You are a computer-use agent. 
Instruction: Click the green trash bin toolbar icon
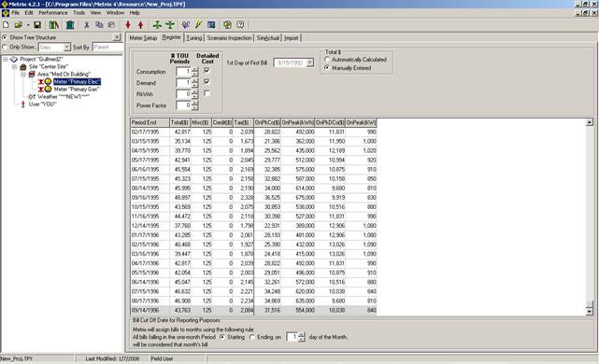click(70, 25)
